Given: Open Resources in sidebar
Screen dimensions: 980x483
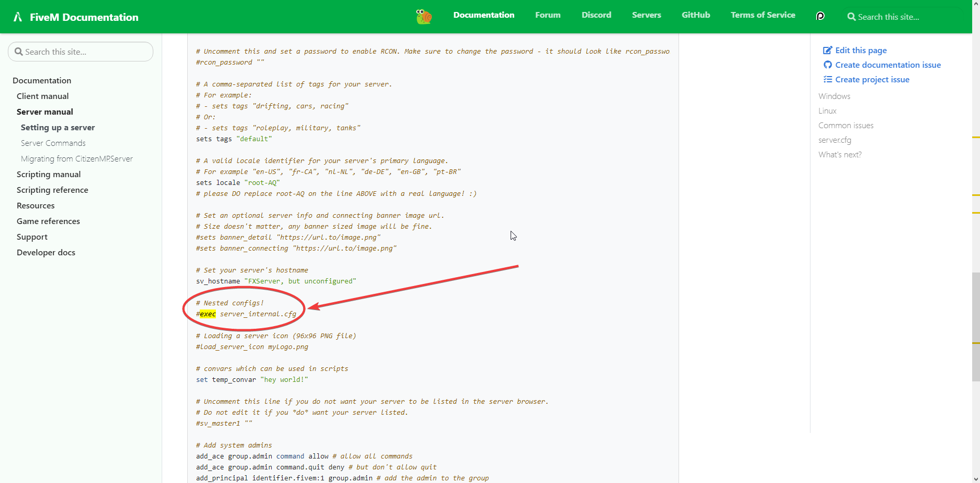Looking at the screenshot, I should click(35, 205).
